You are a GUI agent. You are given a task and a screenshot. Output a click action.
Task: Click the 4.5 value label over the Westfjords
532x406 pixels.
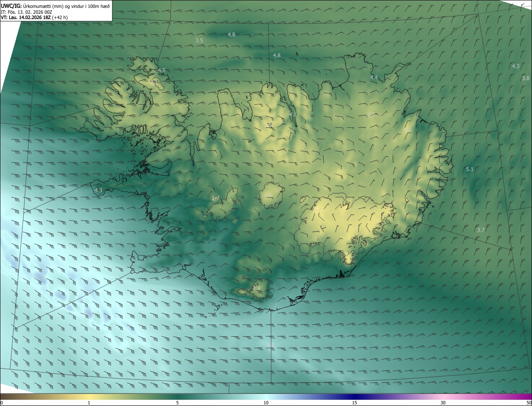tap(161, 70)
